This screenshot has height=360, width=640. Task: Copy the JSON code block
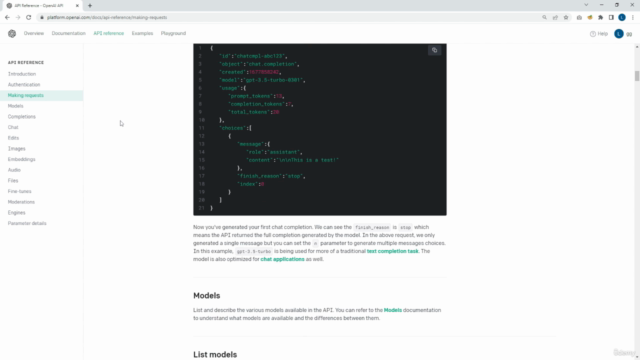[x=434, y=50]
